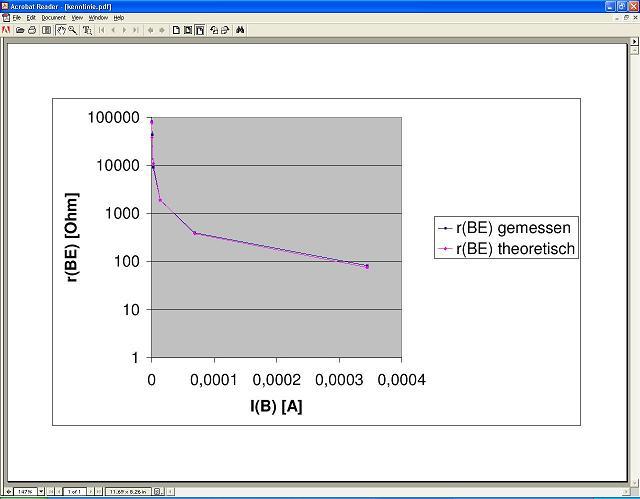Screen dimensions: 640x499
Task: Go to last page toolbar arrow
Action: [136, 30]
